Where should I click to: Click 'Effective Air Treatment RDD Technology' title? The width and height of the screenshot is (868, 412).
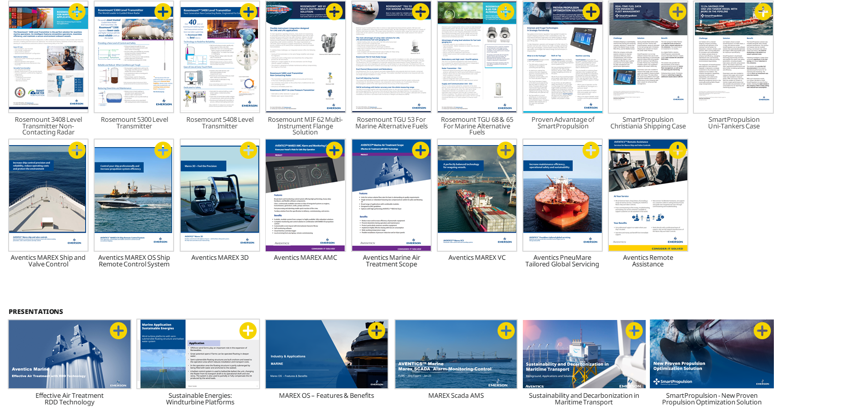[x=69, y=399]
